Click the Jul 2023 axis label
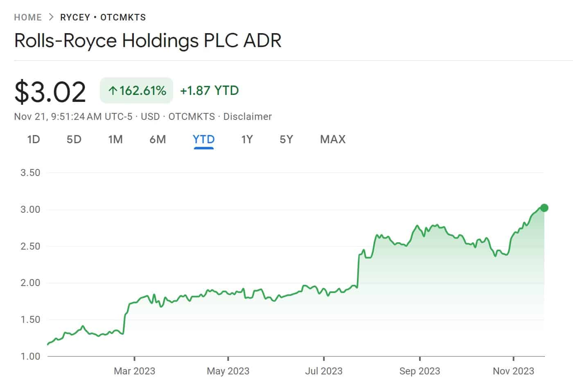 coord(323,371)
